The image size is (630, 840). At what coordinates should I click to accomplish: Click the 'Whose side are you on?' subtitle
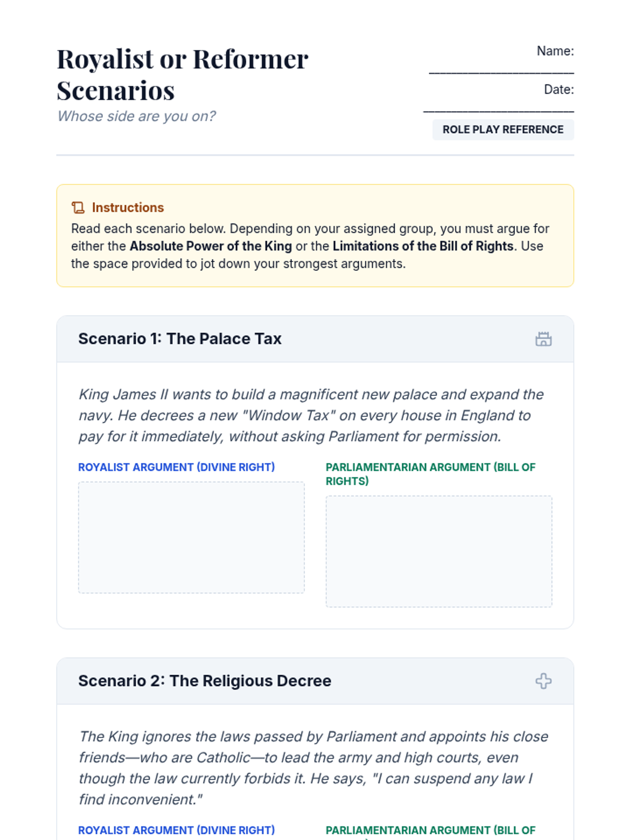tap(136, 116)
